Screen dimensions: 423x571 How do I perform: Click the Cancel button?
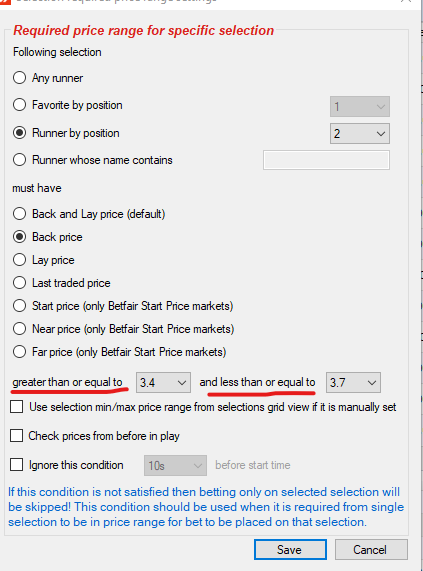(371, 550)
